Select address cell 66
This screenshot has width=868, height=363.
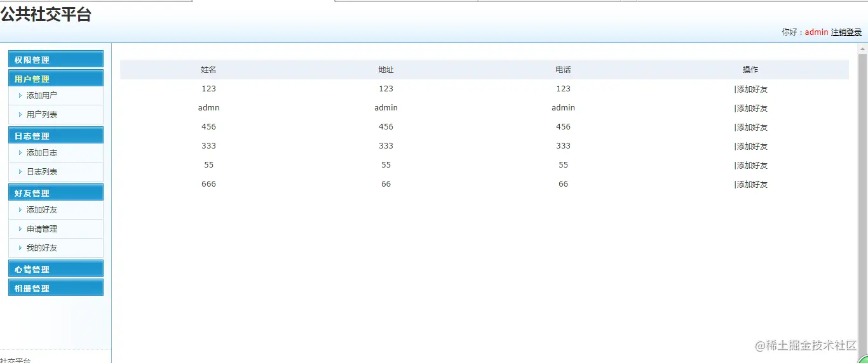coord(386,184)
